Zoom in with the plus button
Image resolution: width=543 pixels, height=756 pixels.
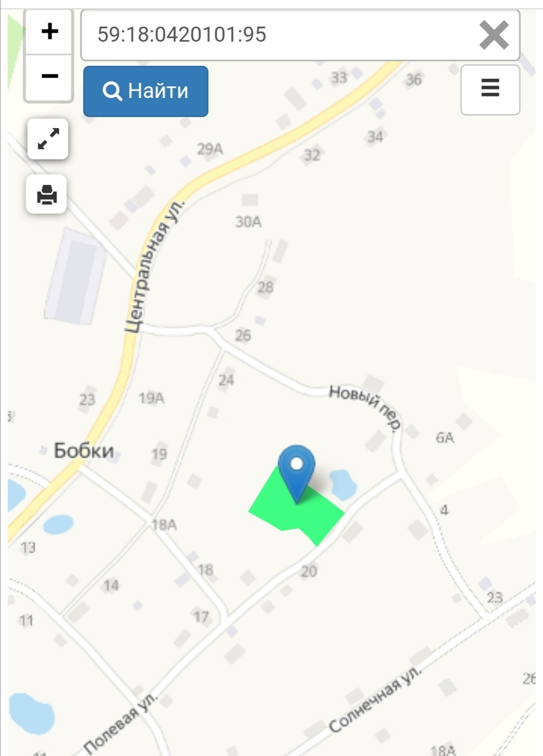pos(49,32)
